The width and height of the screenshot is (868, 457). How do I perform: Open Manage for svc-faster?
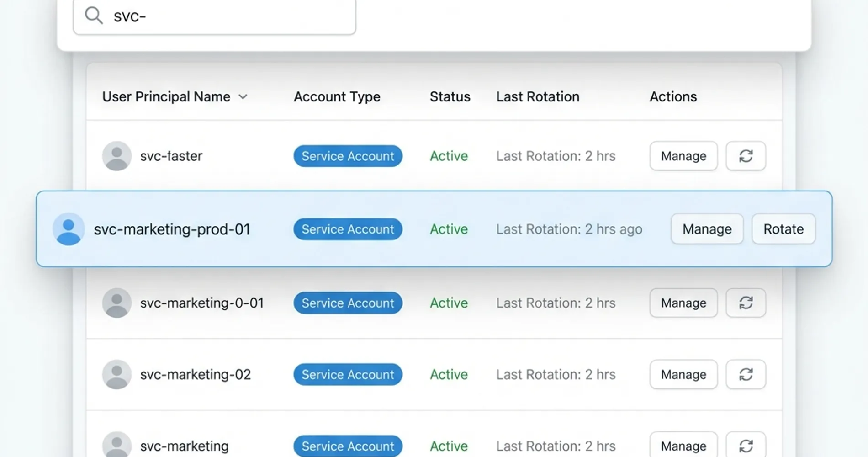click(683, 156)
